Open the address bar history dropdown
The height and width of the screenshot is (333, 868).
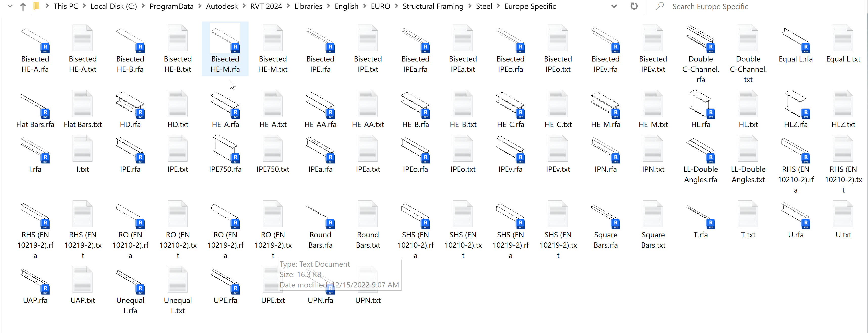pyautogui.click(x=614, y=6)
